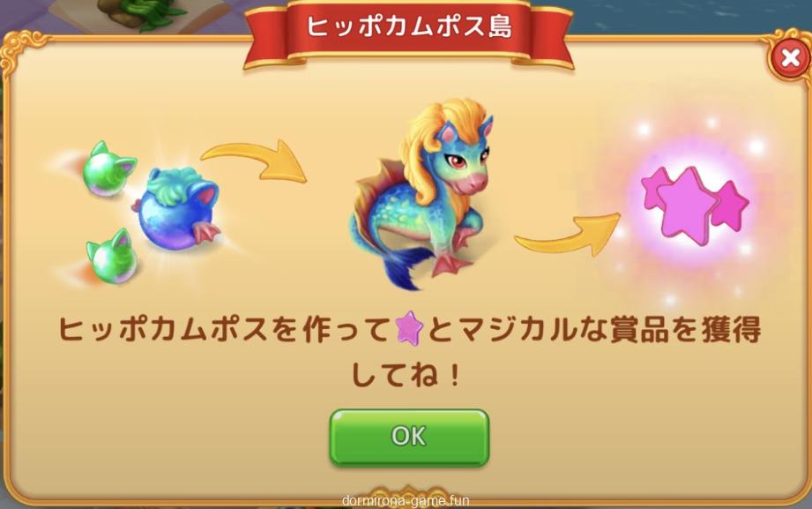Tap the small purple star in text
The width and height of the screenshot is (812, 509).
coord(409,328)
